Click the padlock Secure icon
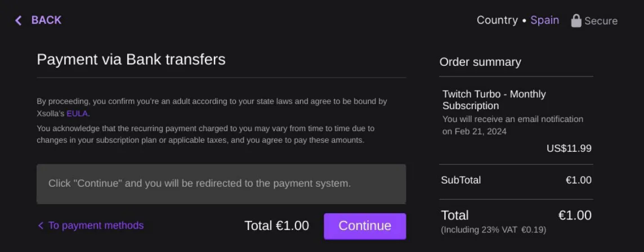The image size is (644, 252). (x=576, y=21)
